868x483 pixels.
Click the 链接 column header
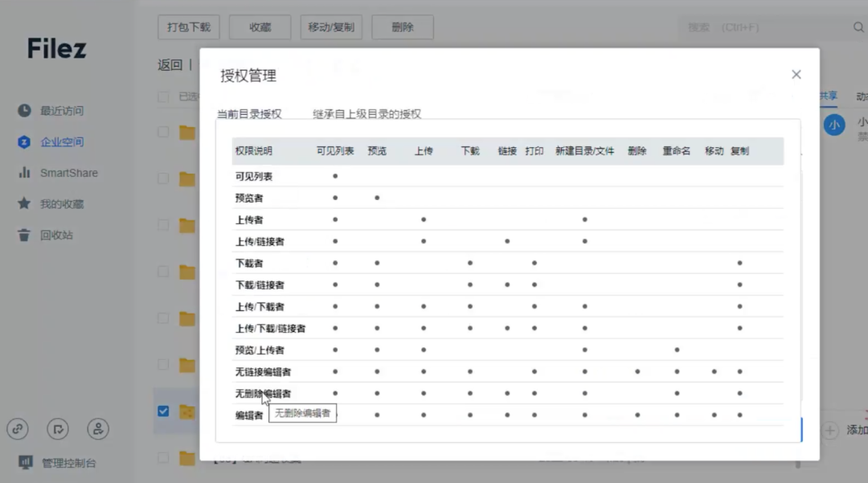pos(507,151)
